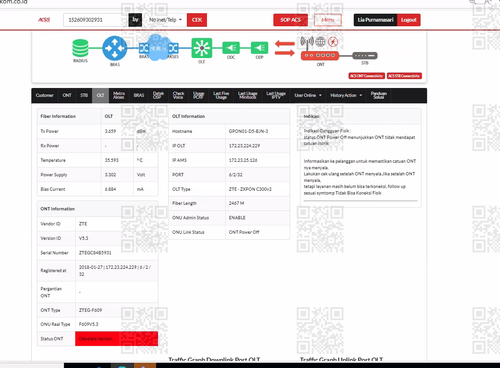The image size is (500, 368).
Task: Click IP OLT value 172.23.224.229
Action: [244, 146]
